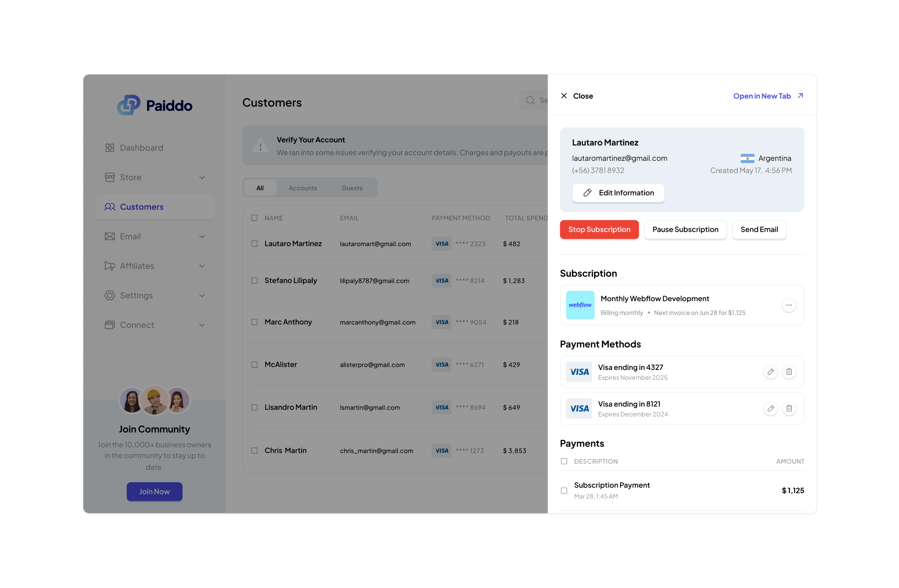Click the edit pencil on Visa ending 4327

click(771, 371)
